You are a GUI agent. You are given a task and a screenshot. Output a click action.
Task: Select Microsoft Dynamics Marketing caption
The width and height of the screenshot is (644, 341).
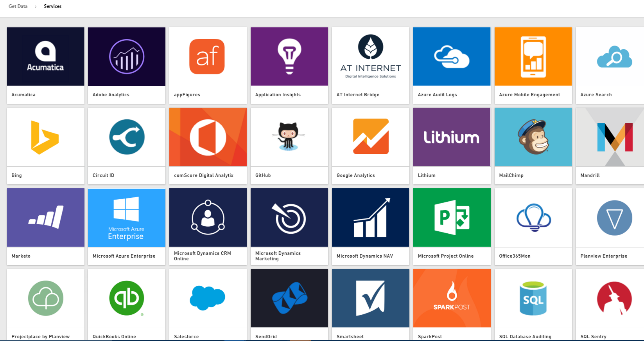[x=278, y=256]
